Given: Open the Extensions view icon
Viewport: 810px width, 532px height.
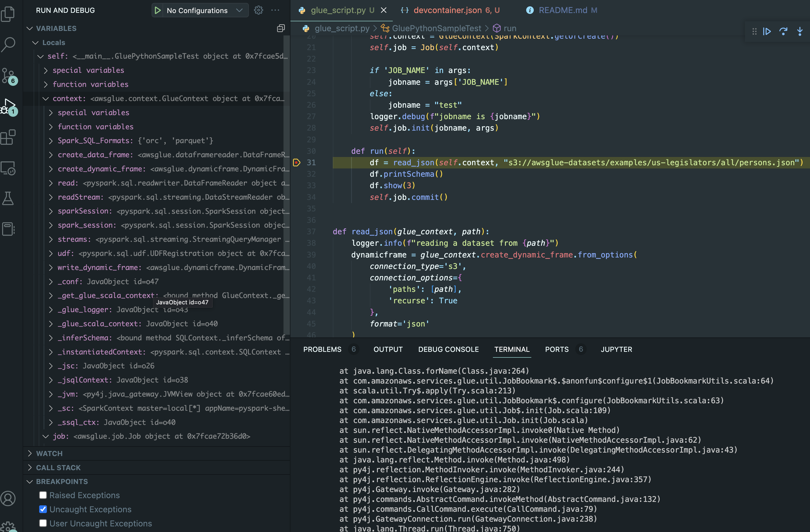Looking at the screenshot, I should [8, 137].
